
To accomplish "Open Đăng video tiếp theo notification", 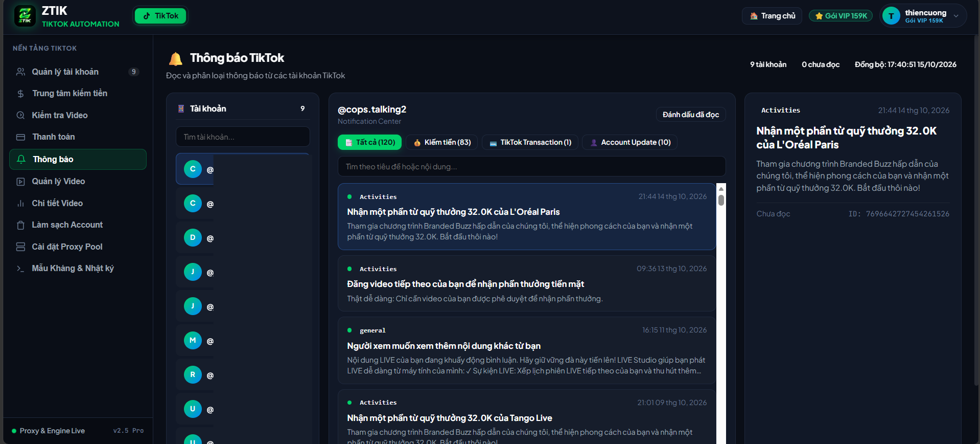I will pos(526,283).
